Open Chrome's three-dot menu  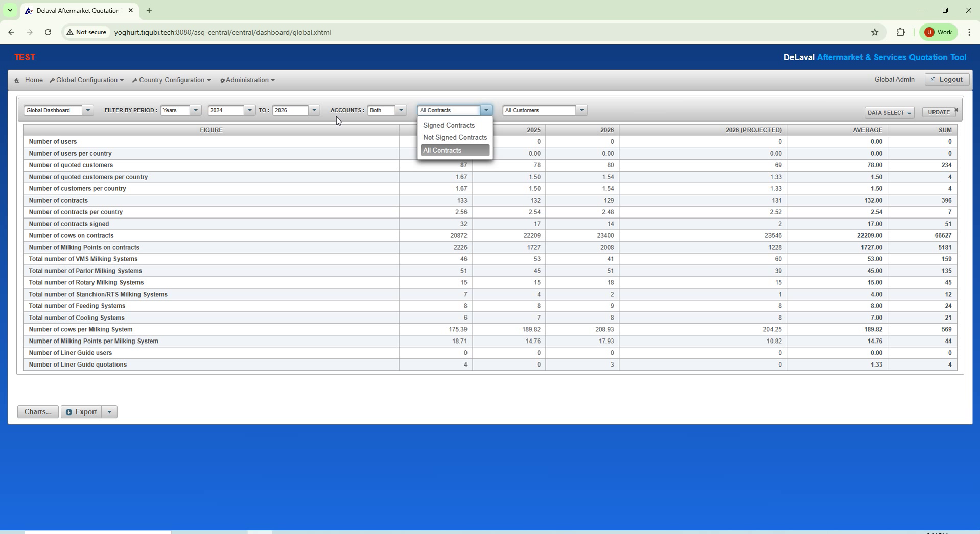969,32
